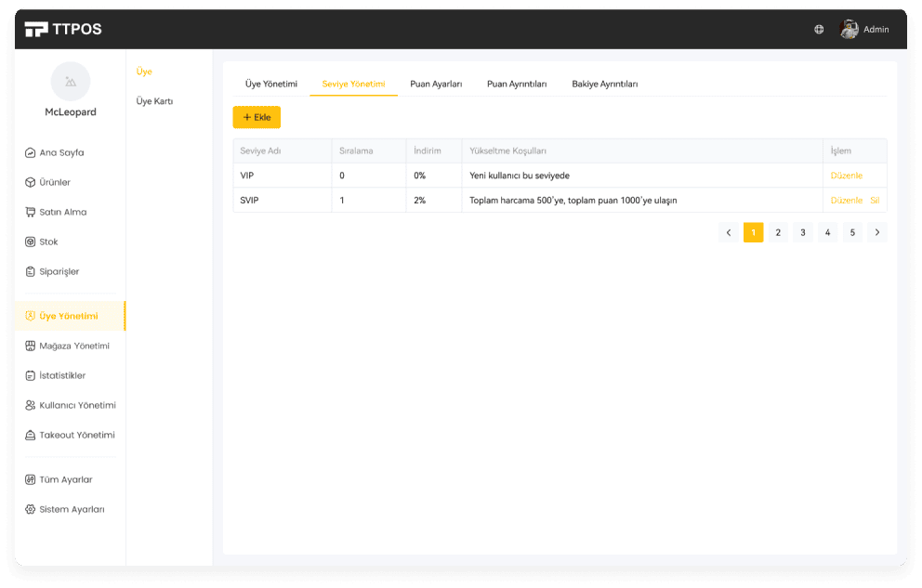Click the Stok inventory icon
The image size is (922, 588).
[x=30, y=242]
